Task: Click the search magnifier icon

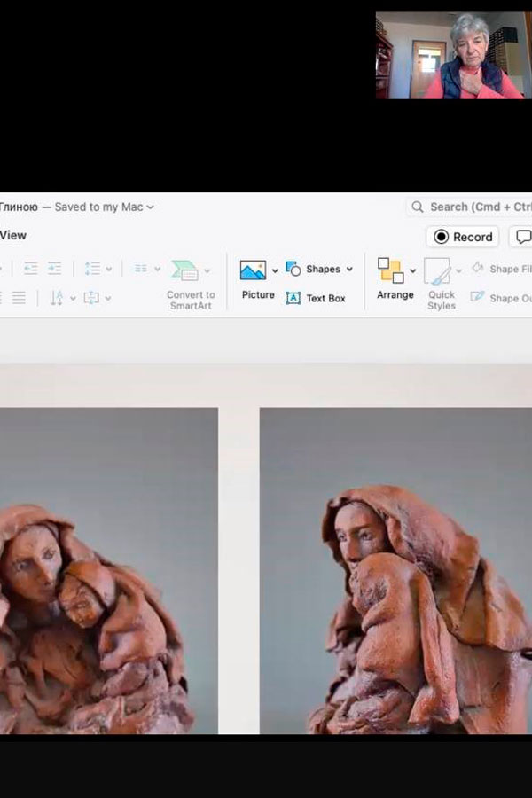Action: click(418, 207)
